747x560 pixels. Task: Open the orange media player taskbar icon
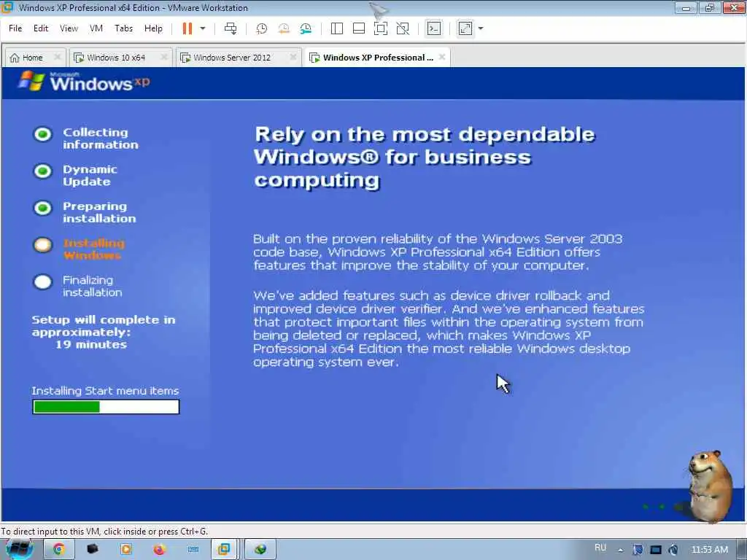coord(125,549)
